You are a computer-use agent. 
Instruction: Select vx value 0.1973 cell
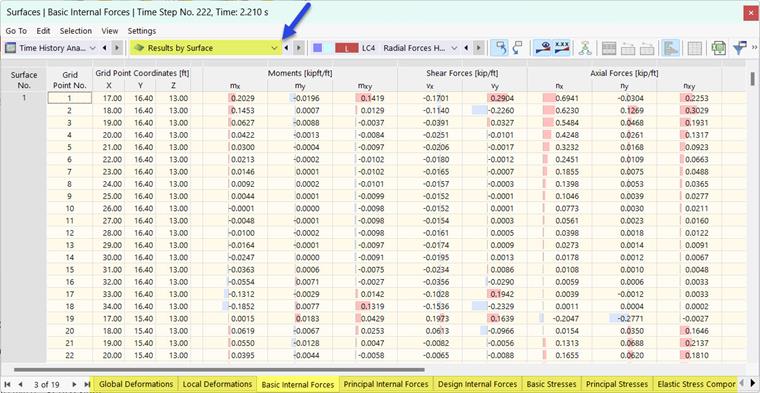pos(430,319)
